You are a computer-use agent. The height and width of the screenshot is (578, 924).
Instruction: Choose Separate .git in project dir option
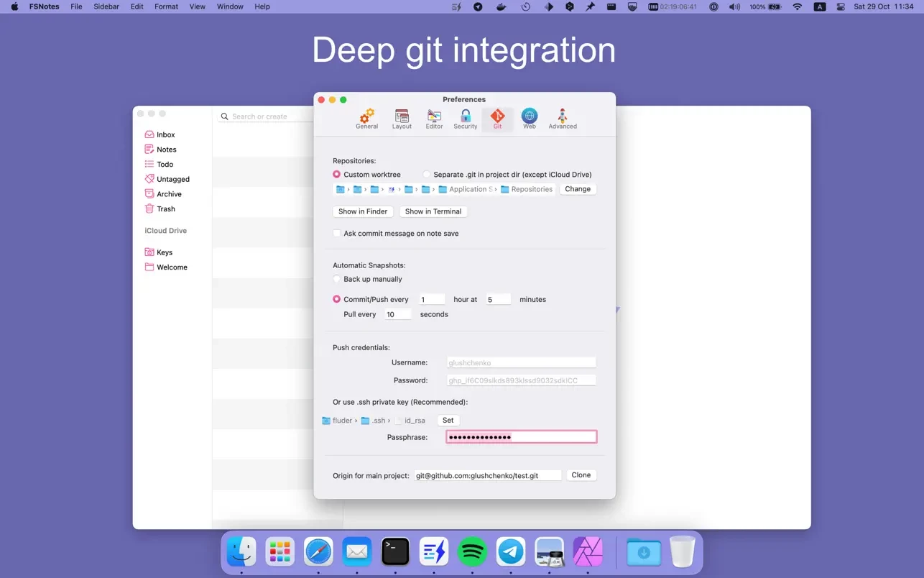click(x=427, y=175)
